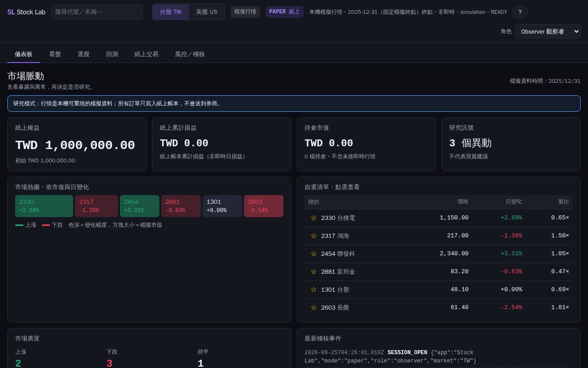Viewport: 588px width, 368px height.
Task: Go to the 選股 tab
Action: [84, 54]
